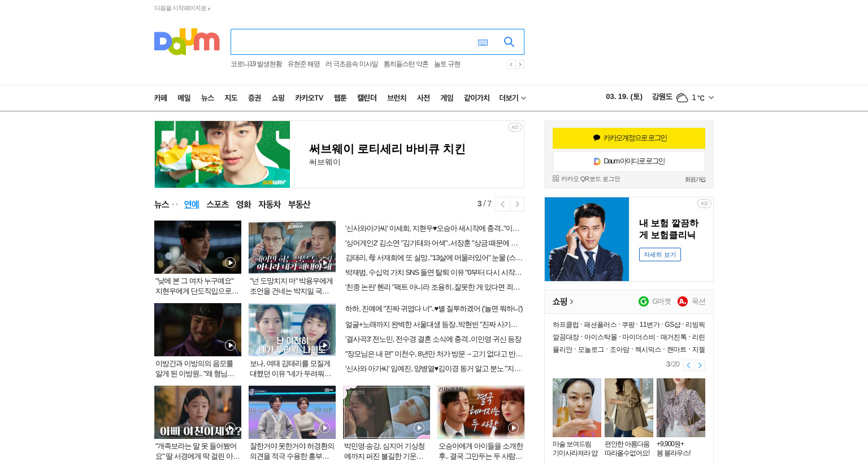Open 뉴스 from the navigation bar
This screenshot has height=466, width=868.
[207, 98]
